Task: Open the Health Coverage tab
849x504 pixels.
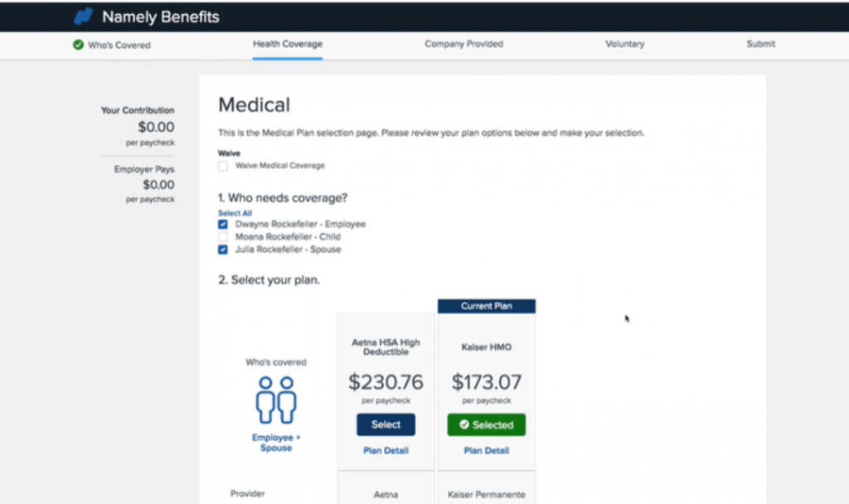Action: pos(288,44)
